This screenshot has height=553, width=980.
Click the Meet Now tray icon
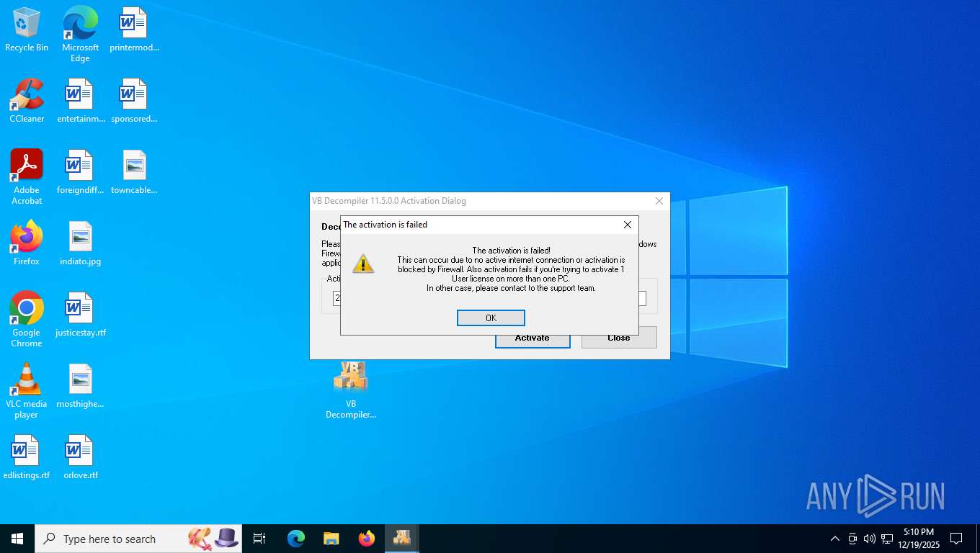852,539
